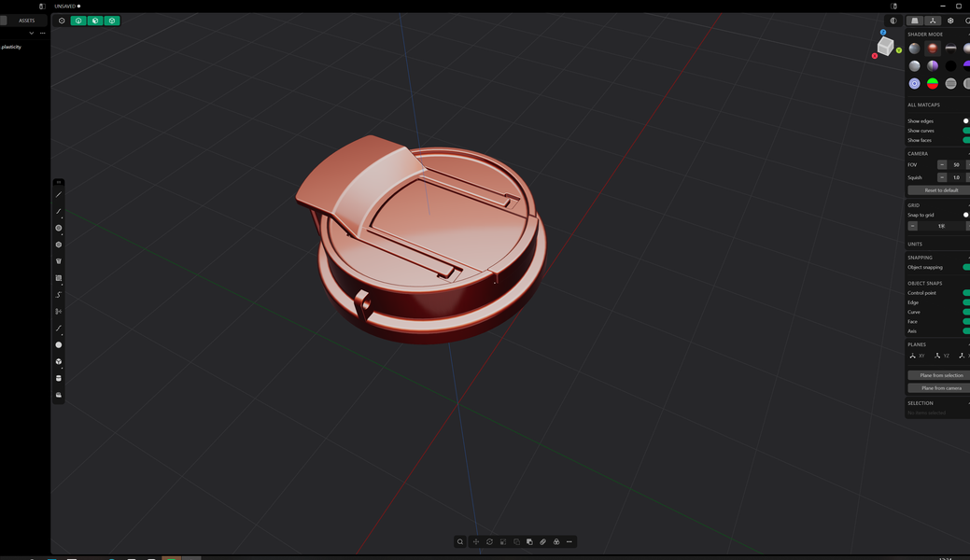Decrease the grid size with minus
Screen dimensions: 970x560
[x=913, y=227]
